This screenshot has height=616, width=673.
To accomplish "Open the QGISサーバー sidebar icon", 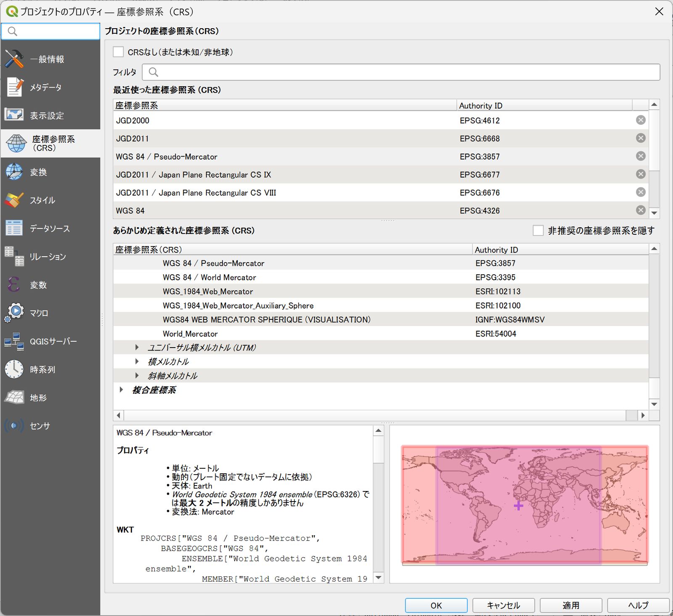I will click(x=14, y=341).
